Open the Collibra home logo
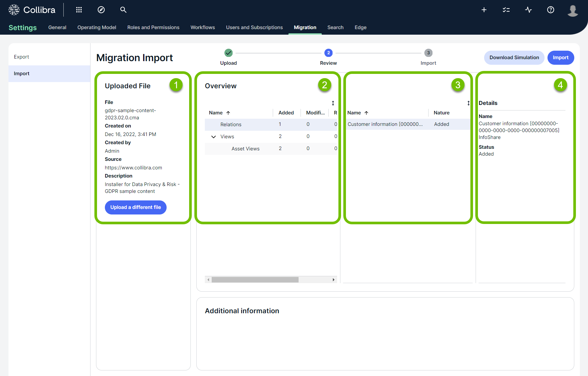This screenshot has width=588, height=376. click(x=32, y=10)
